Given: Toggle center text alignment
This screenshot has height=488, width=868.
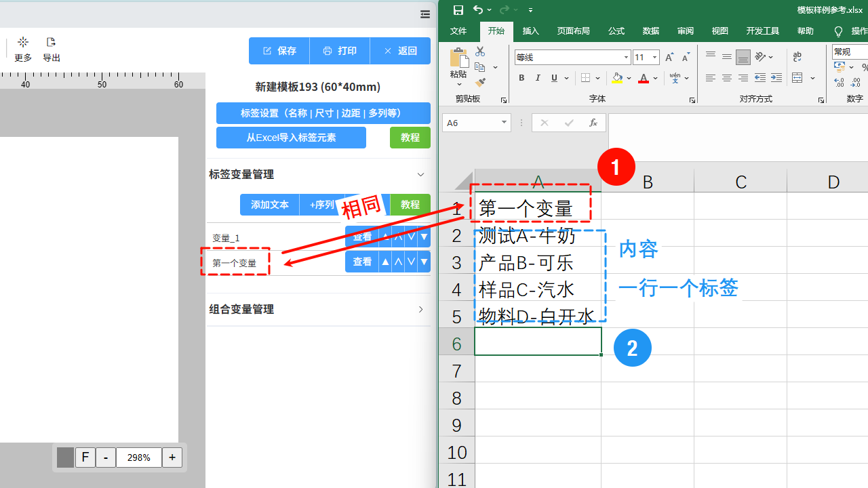Looking at the screenshot, I should pyautogui.click(x=726, y=78).
